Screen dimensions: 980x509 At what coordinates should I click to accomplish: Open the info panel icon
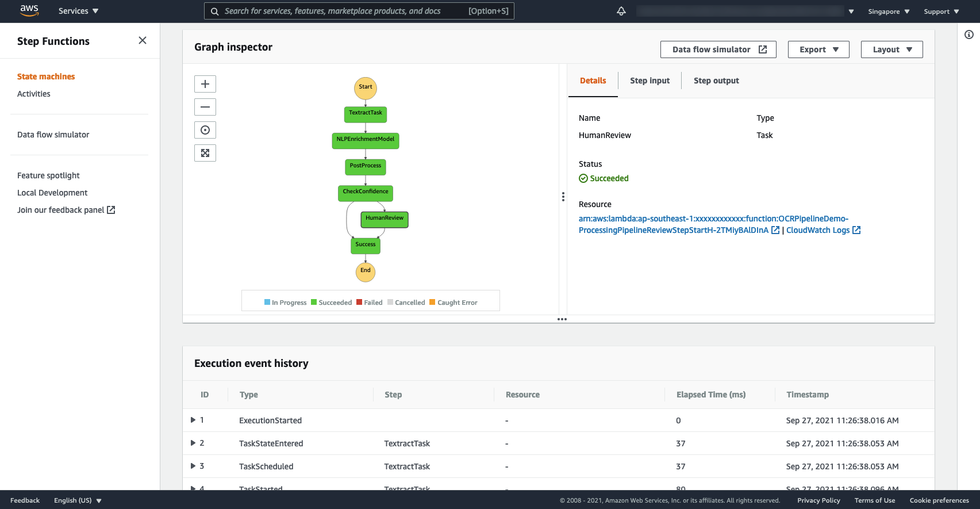coord(969,35)
